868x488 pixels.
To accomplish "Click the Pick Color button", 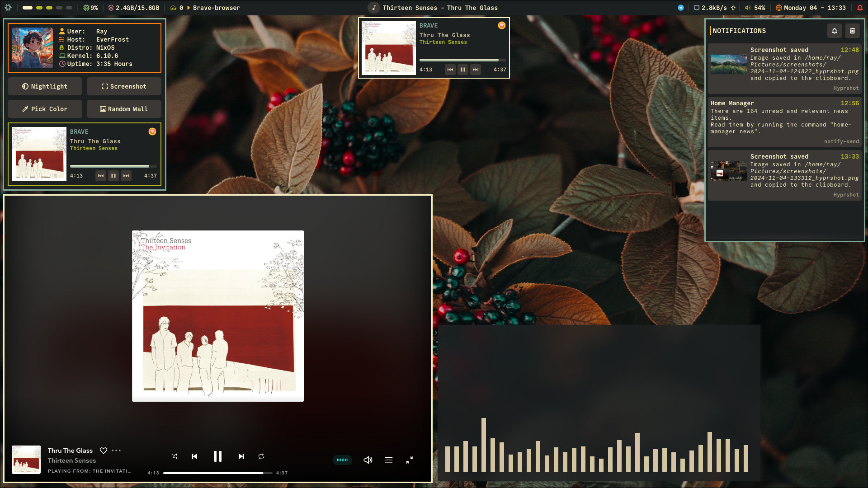I will coord(45,109).
